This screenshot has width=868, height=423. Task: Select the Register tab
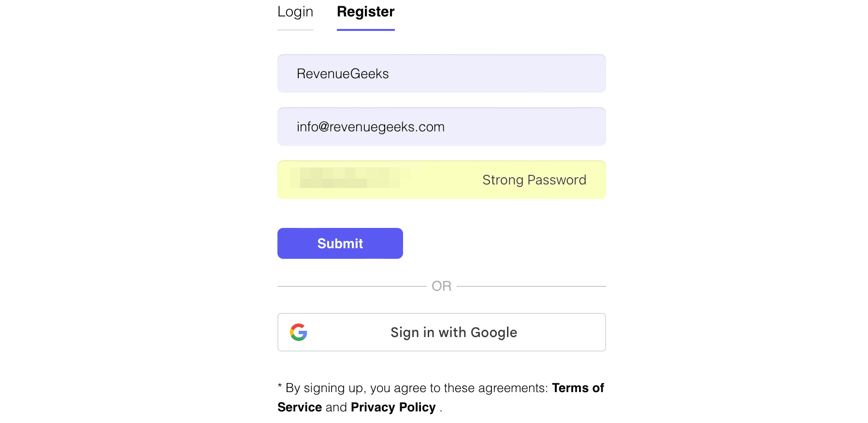365,12
